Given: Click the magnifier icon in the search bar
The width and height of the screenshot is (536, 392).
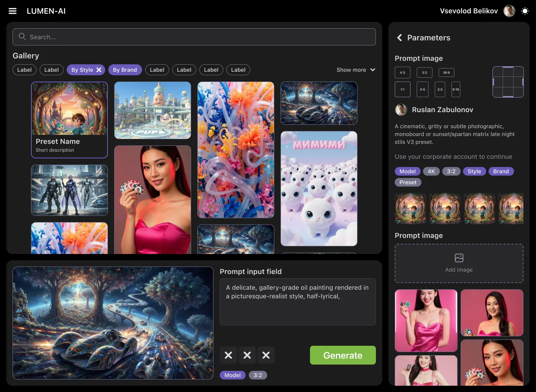Looking at the screenshot, I should pyautogui.click(x=22, y=36).
